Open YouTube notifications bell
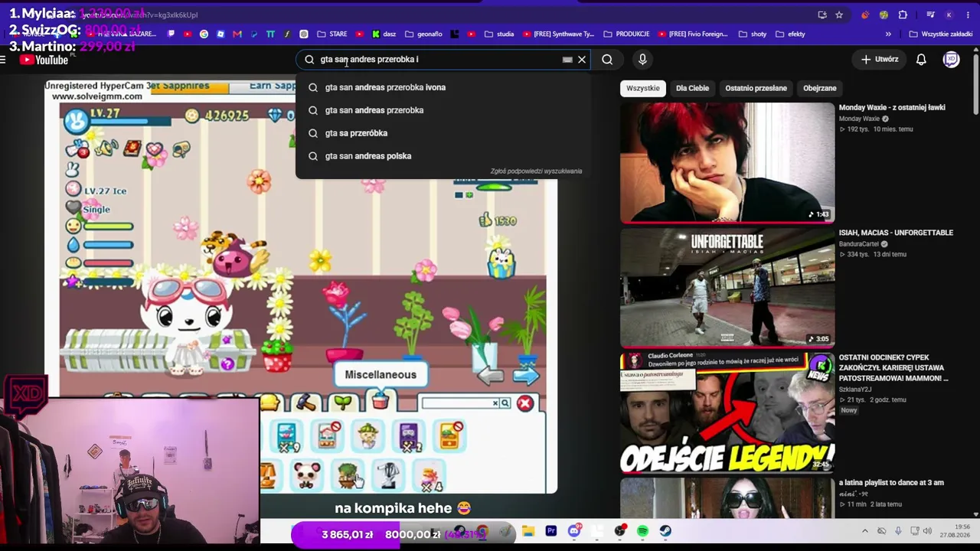This screenshot has width=980, height=551. click(921, 59)
